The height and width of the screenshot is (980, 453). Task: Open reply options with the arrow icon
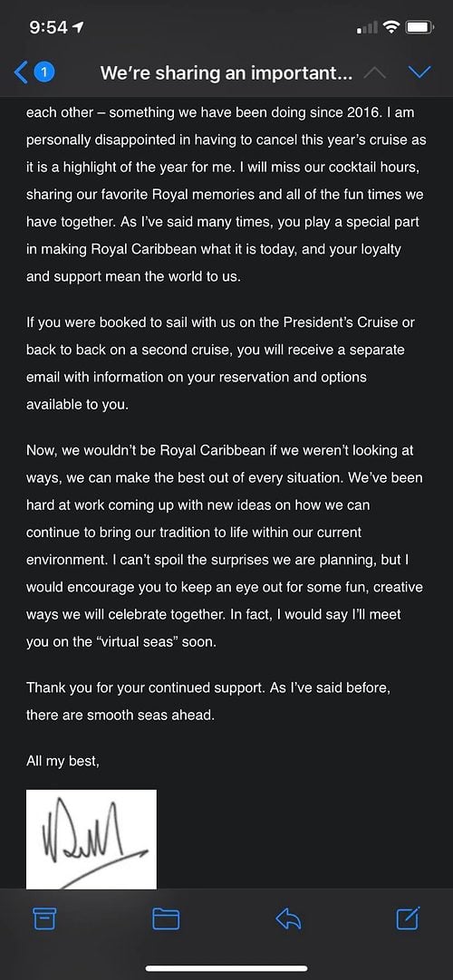pos(288,918)
